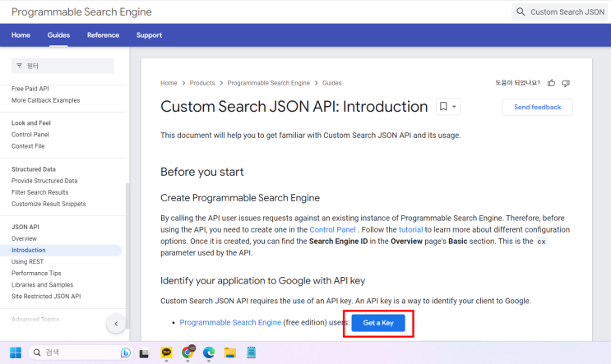This screenshot has width=611, height=364.
Task: Click Products in the breadcrumb
Action: [x=202, y=83]
